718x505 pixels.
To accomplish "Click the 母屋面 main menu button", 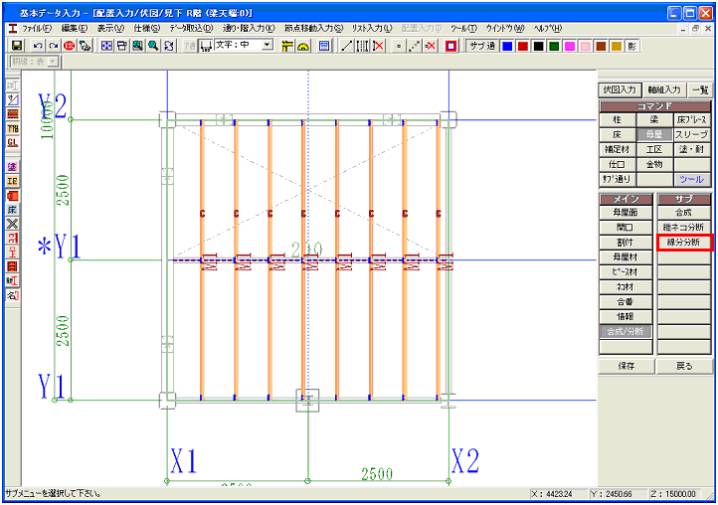I will coord(626,212).
